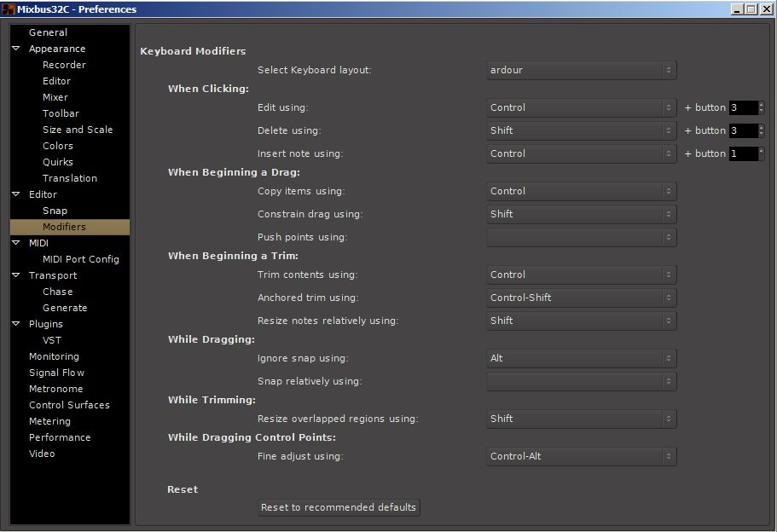
Task: Select Control Surfaces in the sidebar
Action: click(69, 405)
